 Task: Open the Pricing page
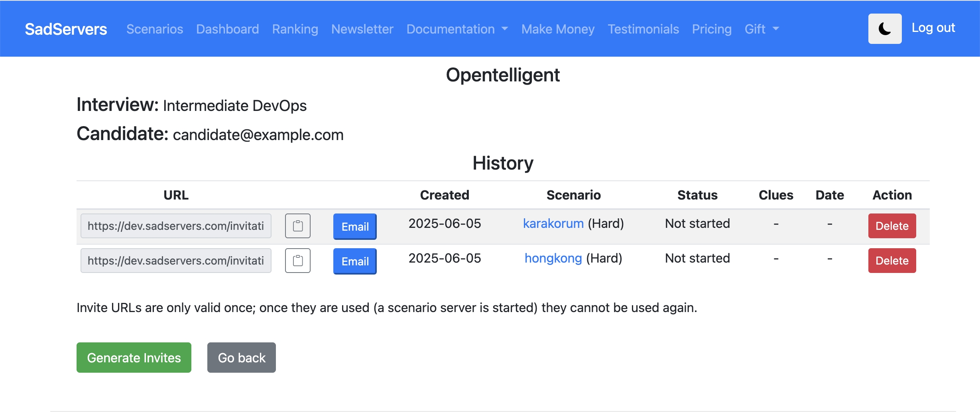click(x=712, y=29)
